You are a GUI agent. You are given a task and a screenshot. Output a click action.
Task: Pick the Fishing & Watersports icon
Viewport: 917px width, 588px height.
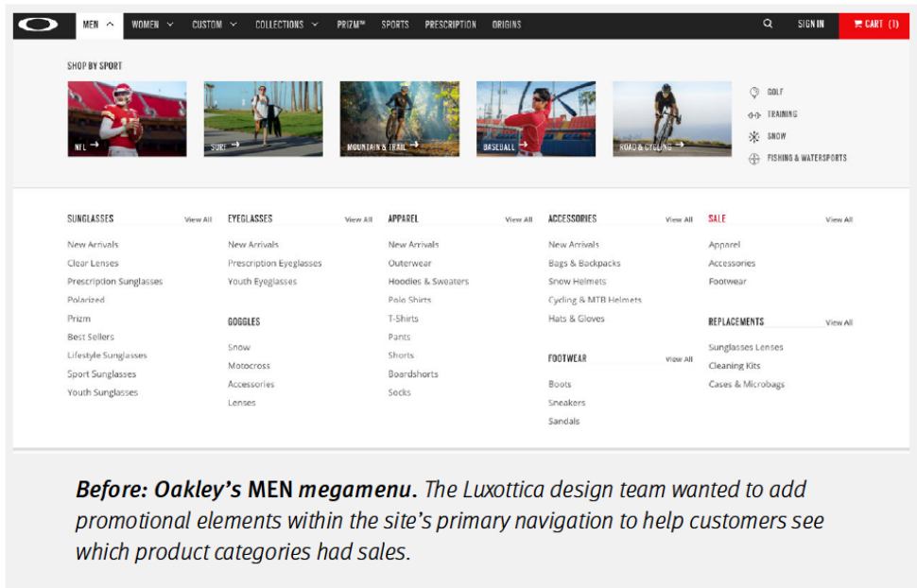click(754, 159)
